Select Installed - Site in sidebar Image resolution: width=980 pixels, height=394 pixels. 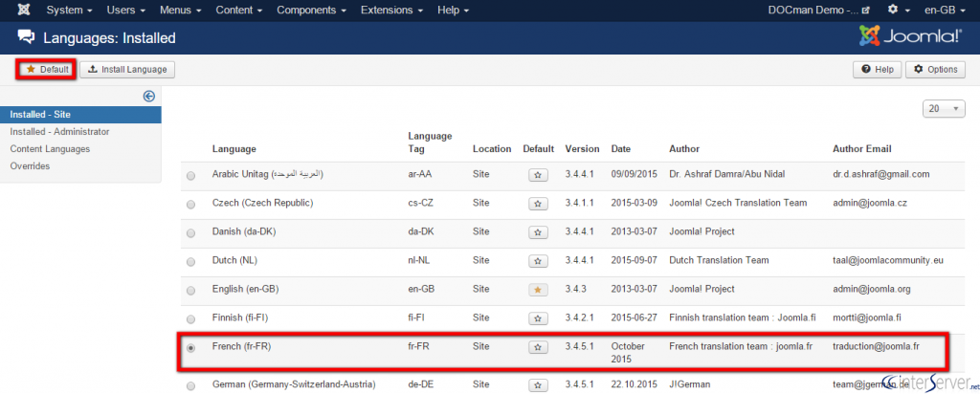tap(80, 115)
